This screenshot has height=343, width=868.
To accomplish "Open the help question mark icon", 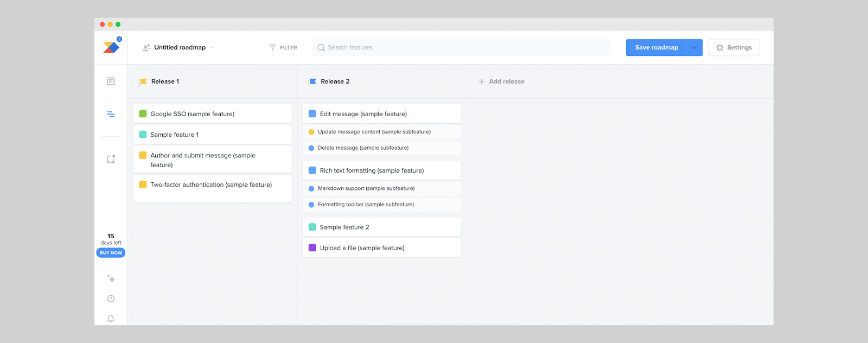I will coord(111,298).
